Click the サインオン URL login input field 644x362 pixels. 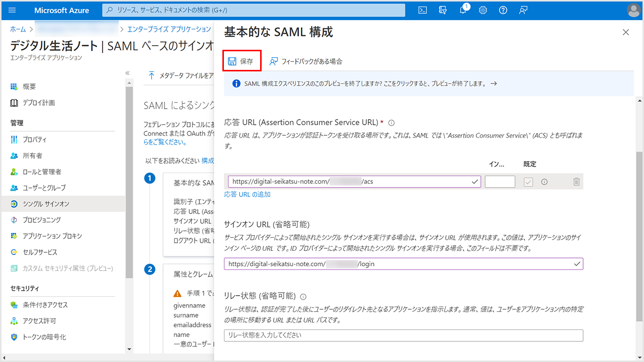point(404,263)
